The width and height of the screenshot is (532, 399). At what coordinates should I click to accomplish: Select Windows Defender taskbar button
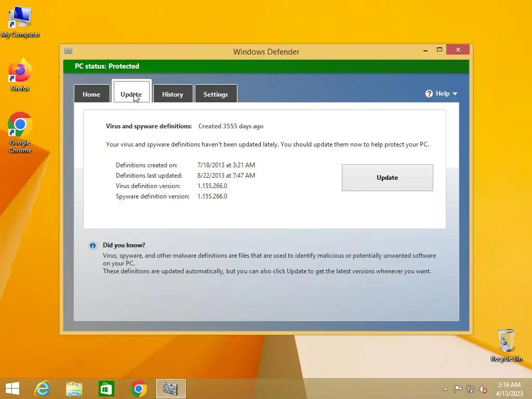click(170, 389)
